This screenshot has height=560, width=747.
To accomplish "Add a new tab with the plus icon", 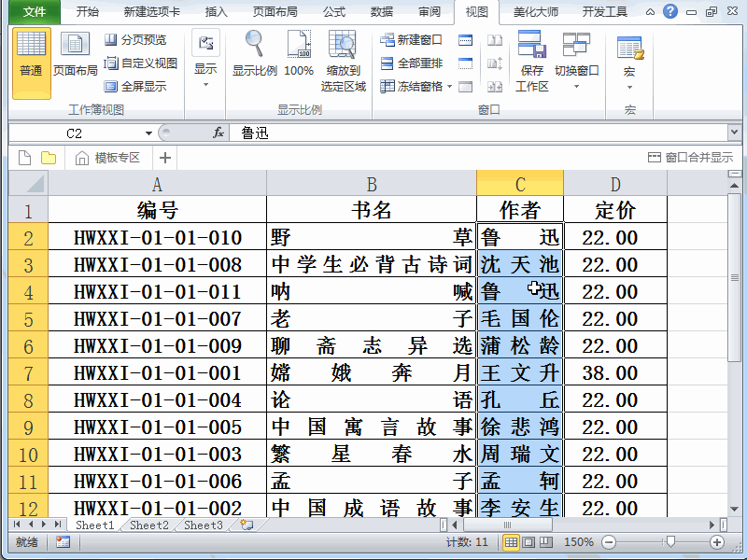I will click(165, 158).
